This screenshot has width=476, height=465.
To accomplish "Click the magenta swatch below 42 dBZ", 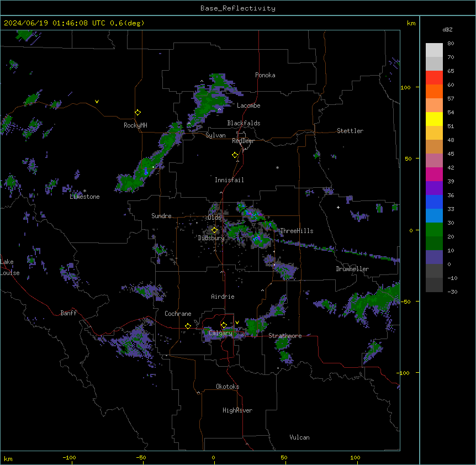I will [434, 174].
